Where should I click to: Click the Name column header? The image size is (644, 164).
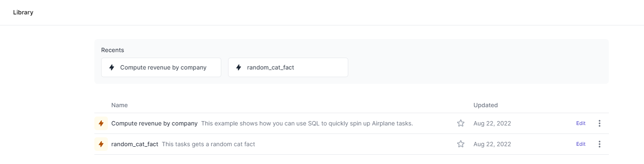click(x=119, y=105)
